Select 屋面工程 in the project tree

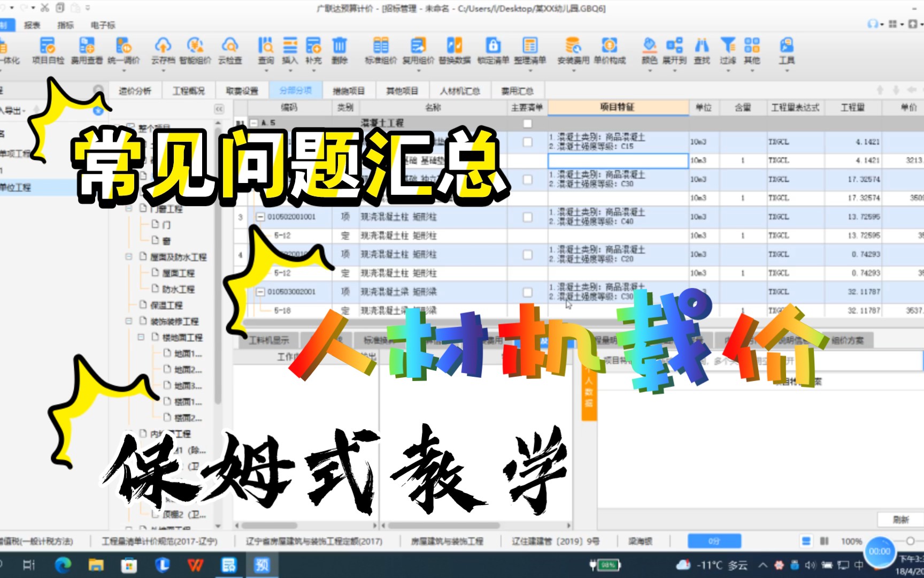178,273
